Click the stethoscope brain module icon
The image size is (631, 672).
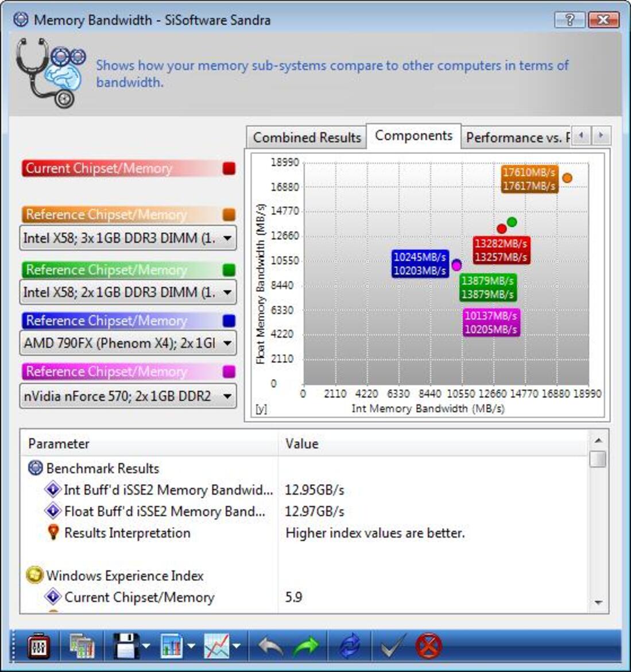[x=51, y=73]
